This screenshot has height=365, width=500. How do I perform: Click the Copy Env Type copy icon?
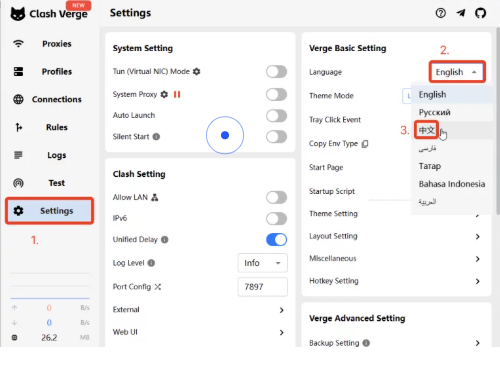pyautogui.click(x=365, y=144)
